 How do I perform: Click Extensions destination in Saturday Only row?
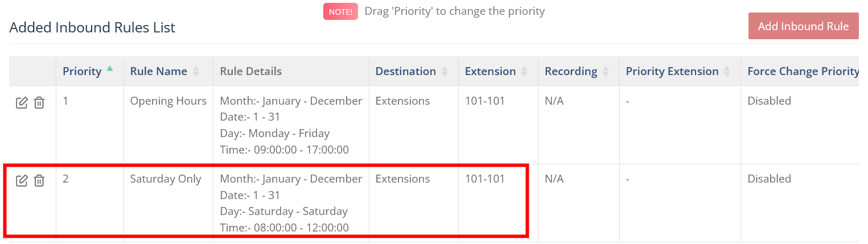point(402,179)
